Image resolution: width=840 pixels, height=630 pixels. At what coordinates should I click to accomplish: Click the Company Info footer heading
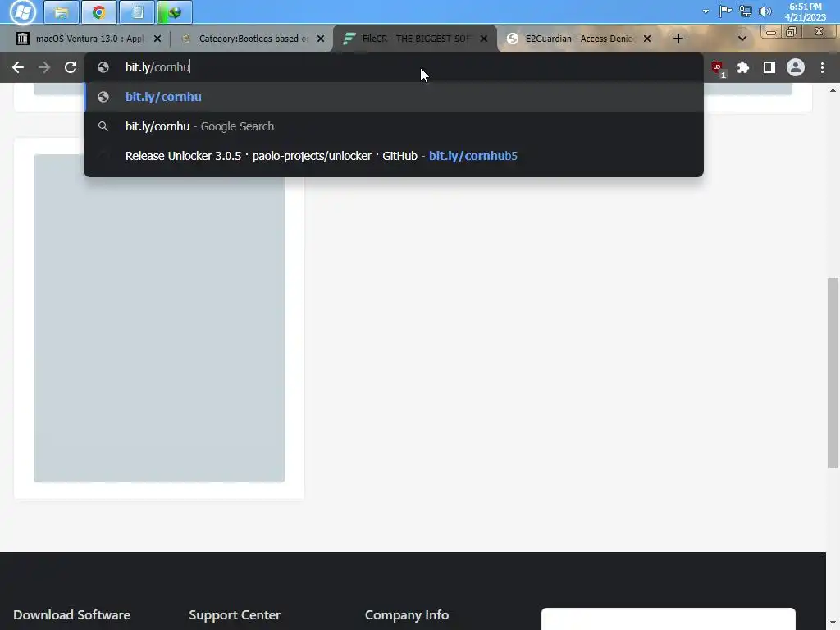coord(407,615)
